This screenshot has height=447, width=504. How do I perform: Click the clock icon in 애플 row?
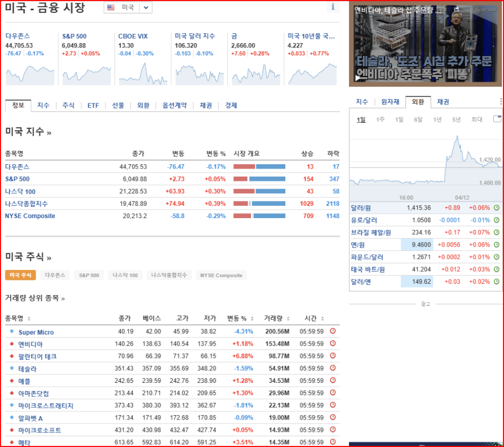333,380
